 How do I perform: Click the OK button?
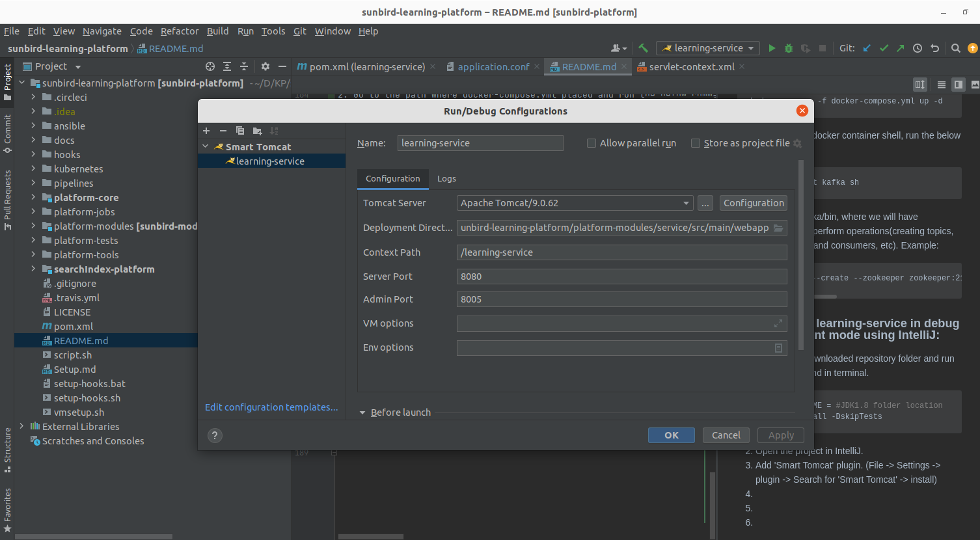click(x=671, y=435)
